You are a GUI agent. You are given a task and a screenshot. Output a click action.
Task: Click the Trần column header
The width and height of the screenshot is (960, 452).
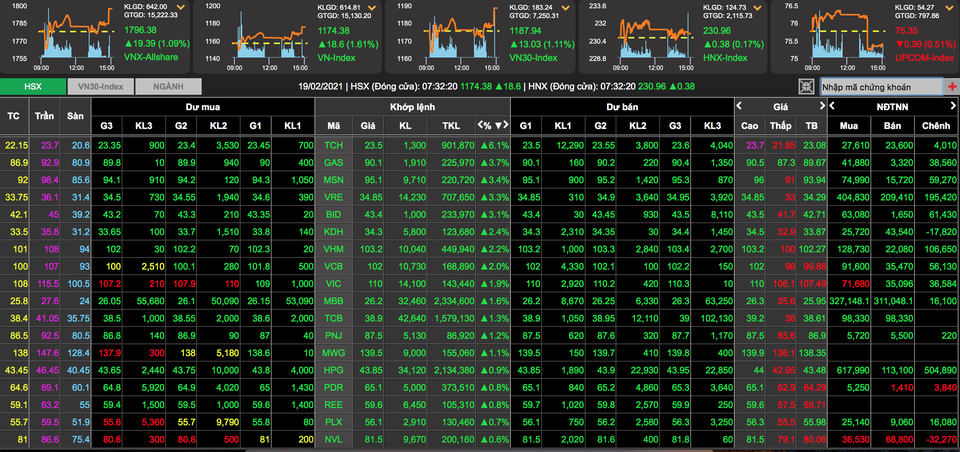[x=43, y=116]
